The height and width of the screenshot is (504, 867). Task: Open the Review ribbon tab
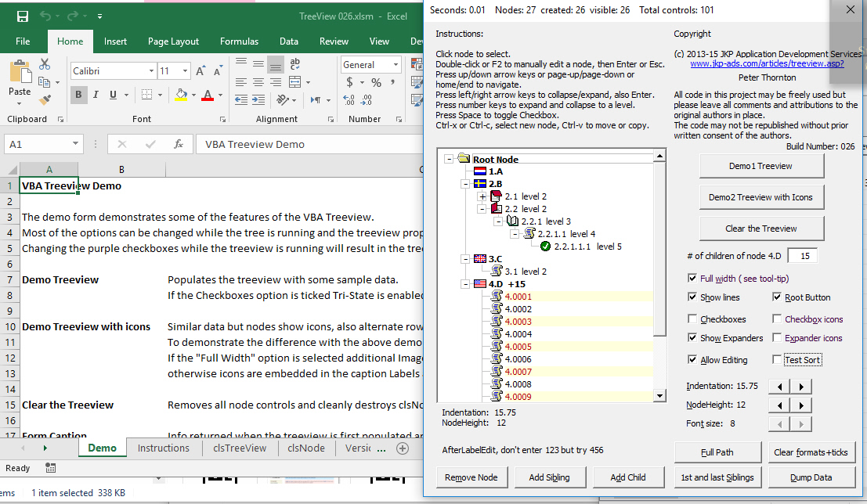click(334, 41)
